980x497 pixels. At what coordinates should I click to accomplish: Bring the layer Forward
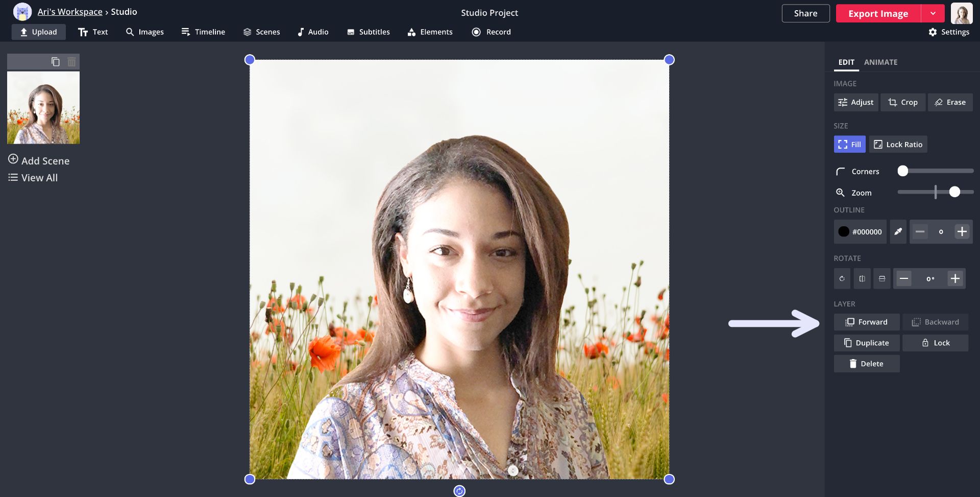[x=866, y=322]
